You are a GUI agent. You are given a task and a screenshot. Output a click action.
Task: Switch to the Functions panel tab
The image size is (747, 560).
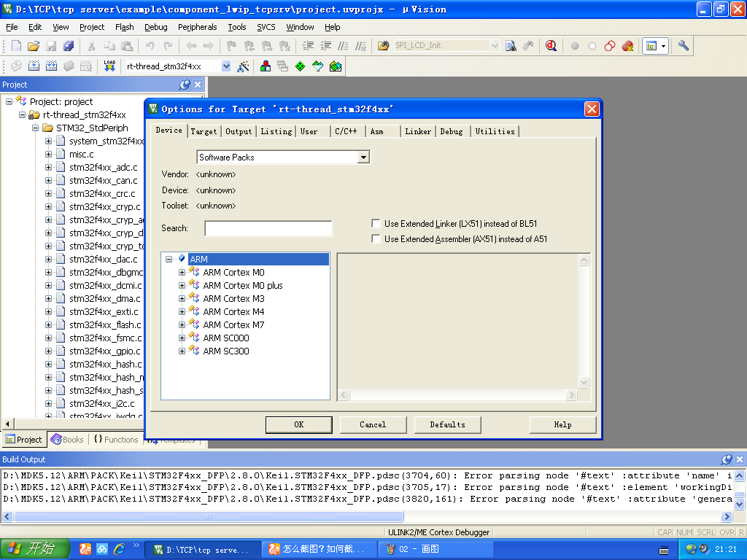point(116,440)
